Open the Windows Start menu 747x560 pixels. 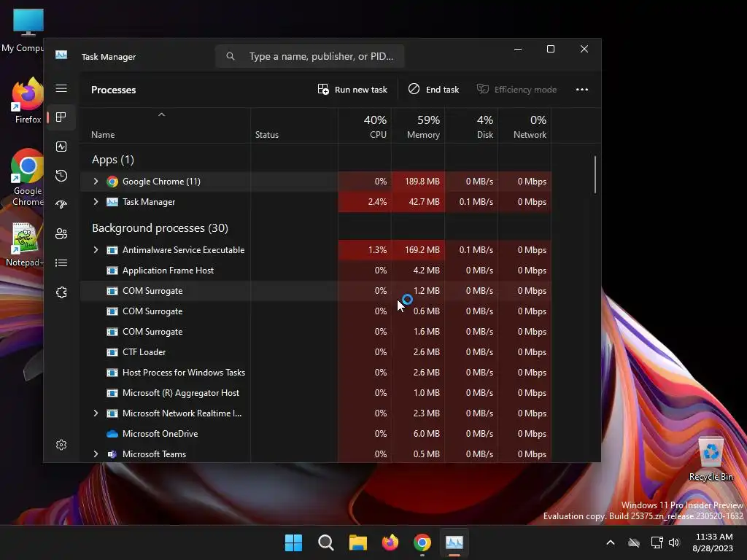[x=293, y=542]
